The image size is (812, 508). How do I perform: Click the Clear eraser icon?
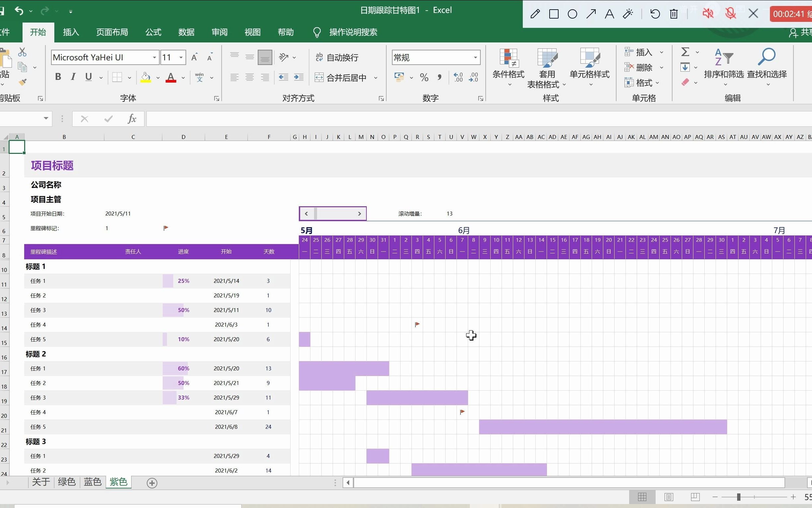point(685,82)
